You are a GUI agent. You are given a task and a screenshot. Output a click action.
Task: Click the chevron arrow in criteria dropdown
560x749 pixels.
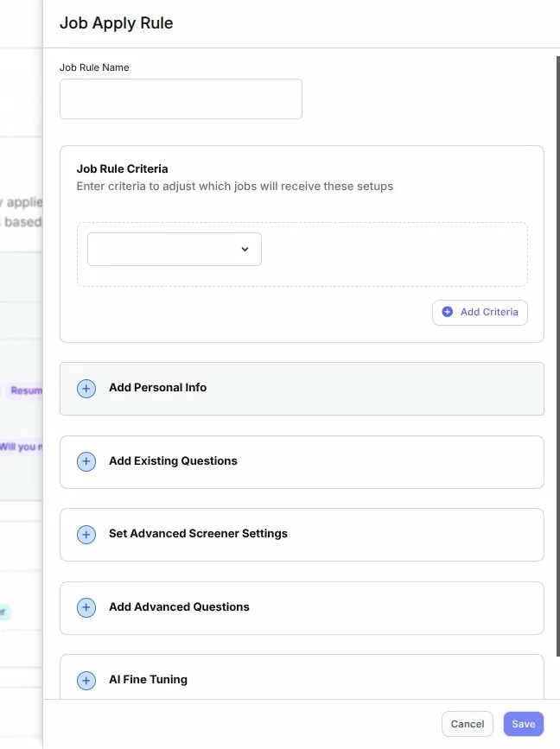click(x=245, y=249)
